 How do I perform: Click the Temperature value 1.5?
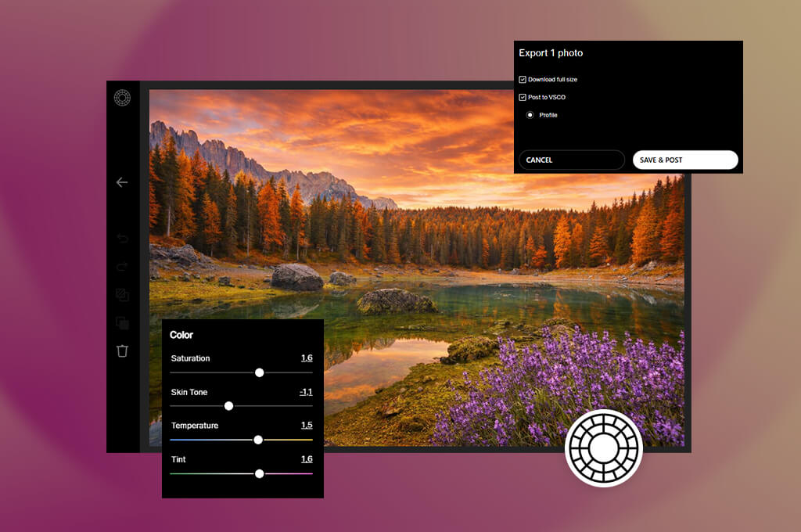click(307, 425)
